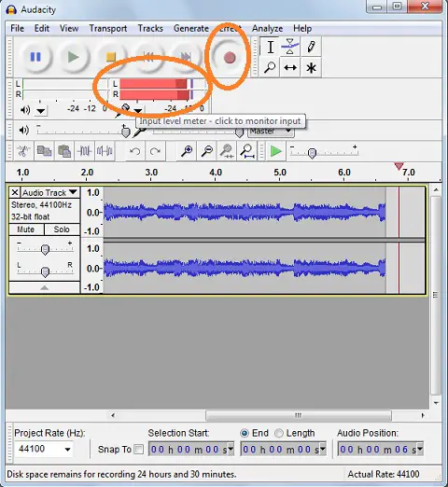
Task: Click the green Play transport button
Action: (74, 57)
